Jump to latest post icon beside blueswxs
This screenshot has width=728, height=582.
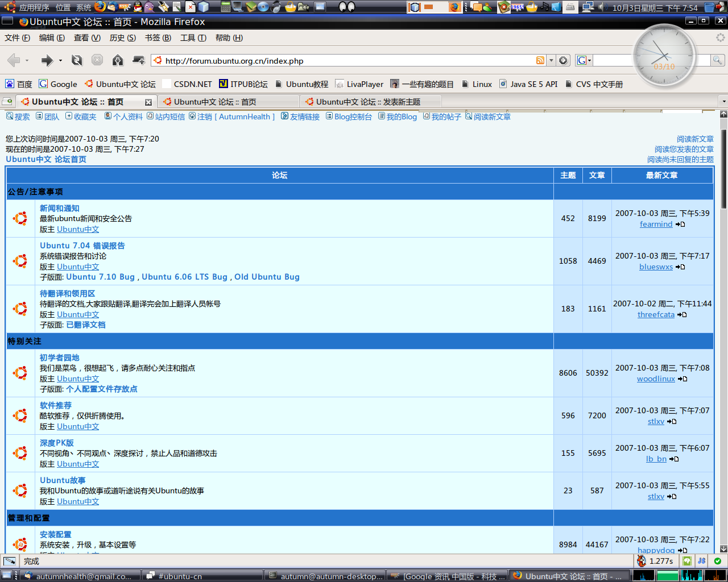pos(680,267)
